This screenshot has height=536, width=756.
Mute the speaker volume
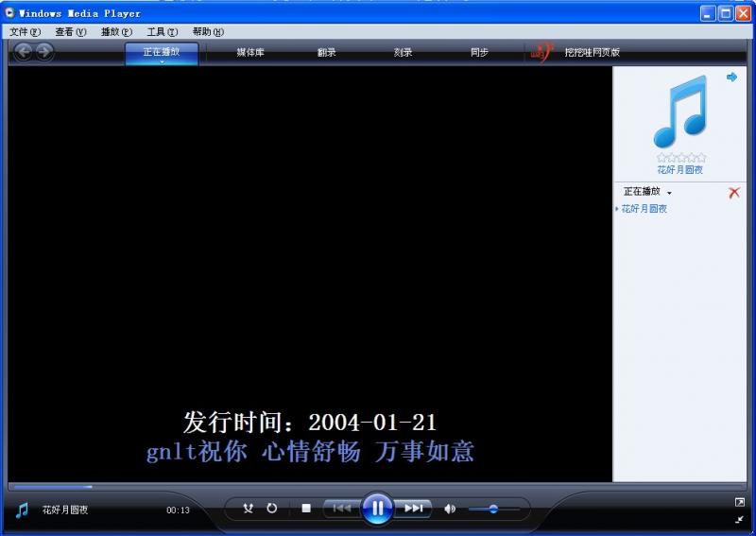tap(450, 509)
